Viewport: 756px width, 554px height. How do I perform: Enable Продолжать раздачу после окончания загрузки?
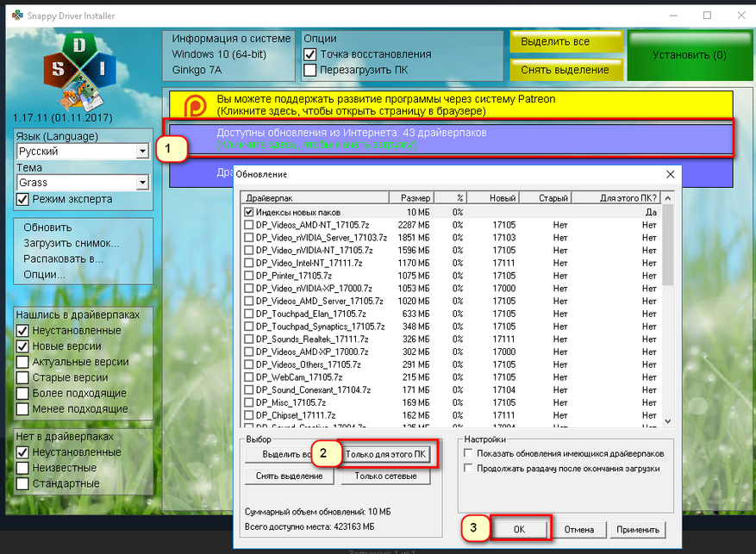tap(468, 468)
